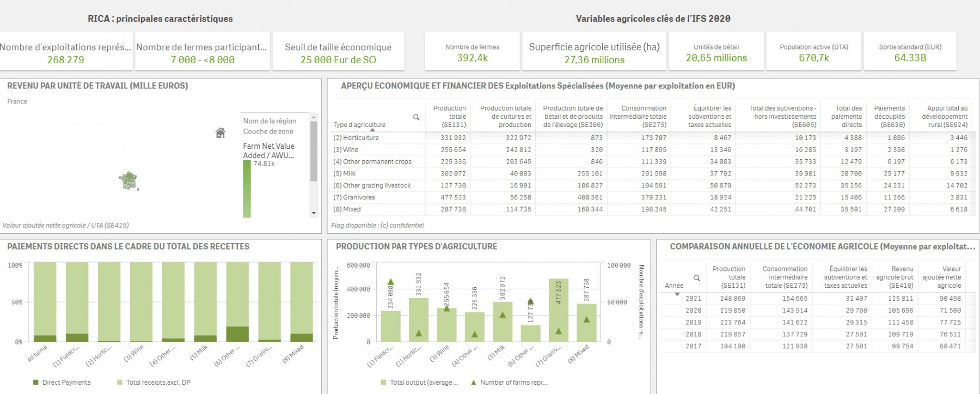Click the down arrow of map legend scrollbar
Image resolution: width=980 pixels, height=394 pixels.
pyautogui.click(x=314, y=213)
